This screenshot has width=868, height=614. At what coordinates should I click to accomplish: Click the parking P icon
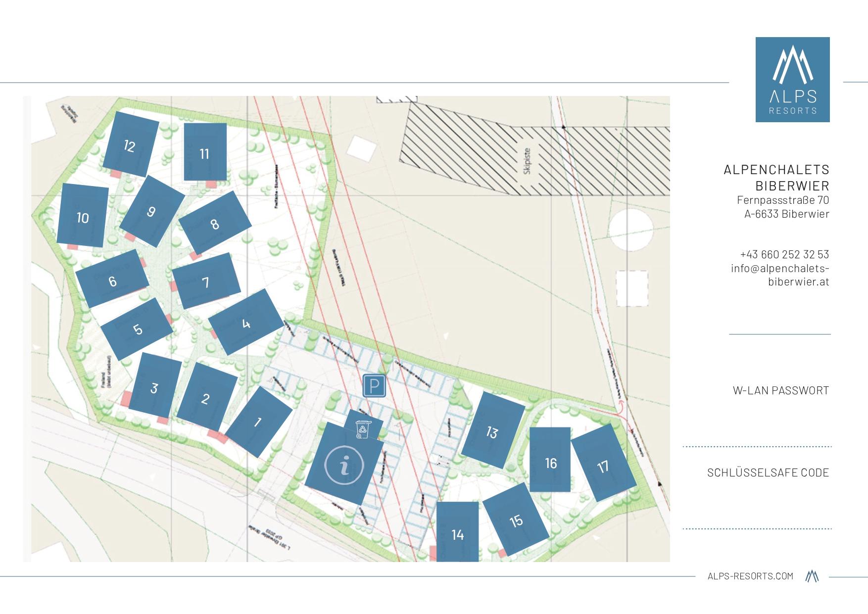374,386
